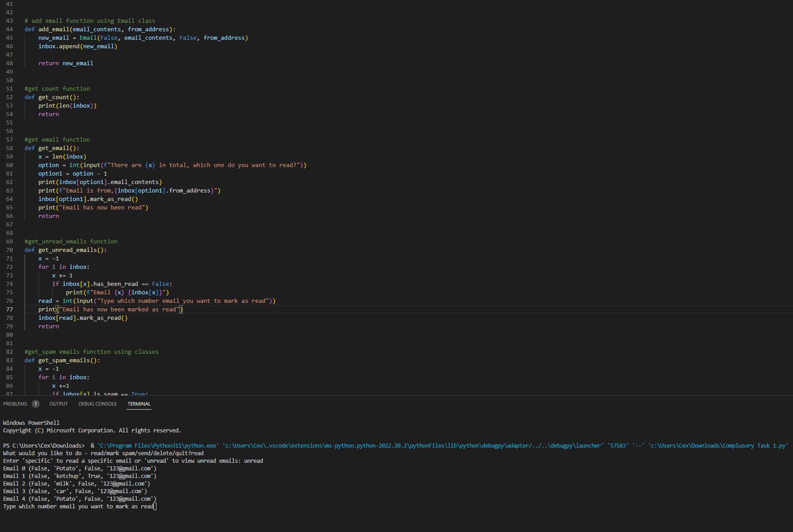
Task: Click 'Email 3' car terminal output row
Action: pyautogui.click(x=75, y=491)
